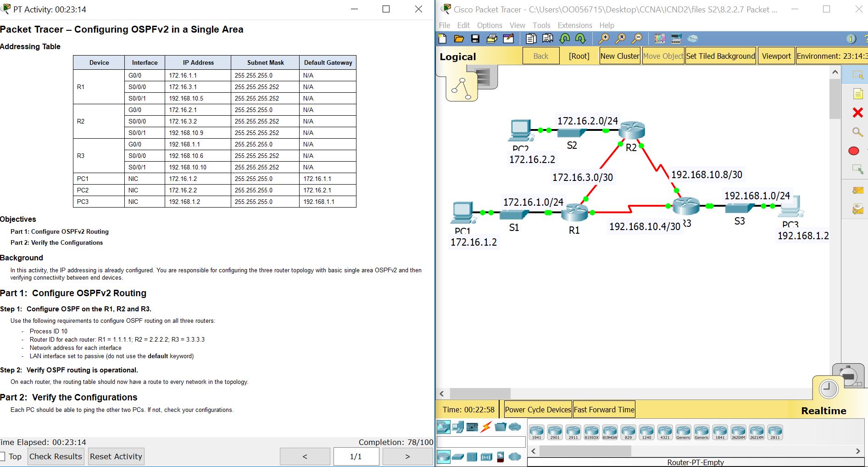Choose the 2911 router model

pyautogui.click(x=573, y=431)
